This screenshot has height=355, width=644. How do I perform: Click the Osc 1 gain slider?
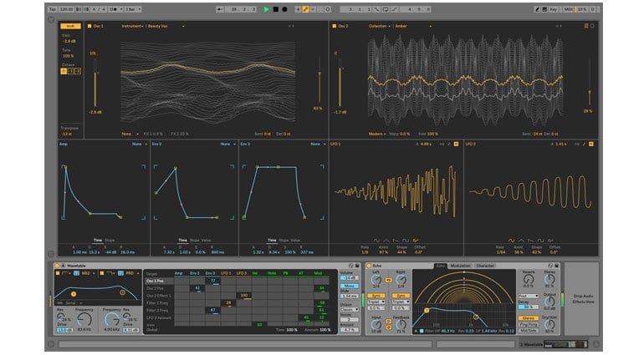pos(95,84)
